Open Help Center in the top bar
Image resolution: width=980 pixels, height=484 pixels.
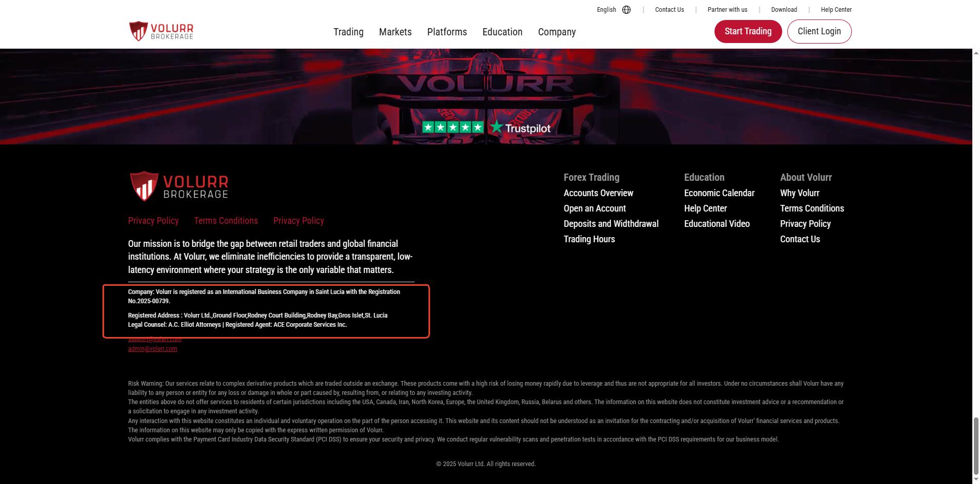pos(836,10)
